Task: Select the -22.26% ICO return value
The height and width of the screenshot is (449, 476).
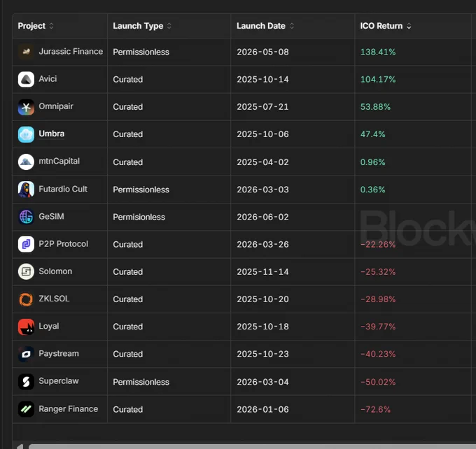Action: pos(378,245)
